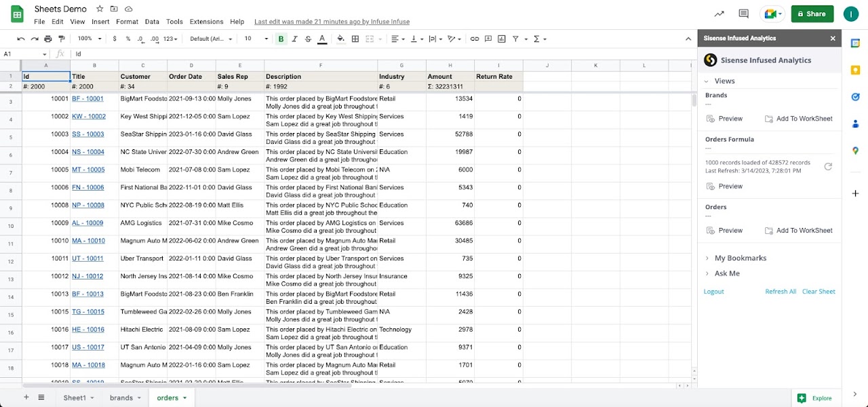The height and width of the screenshot is (407, 868).
Task: Expand the Ask Me section
Action: pos(722,273)
